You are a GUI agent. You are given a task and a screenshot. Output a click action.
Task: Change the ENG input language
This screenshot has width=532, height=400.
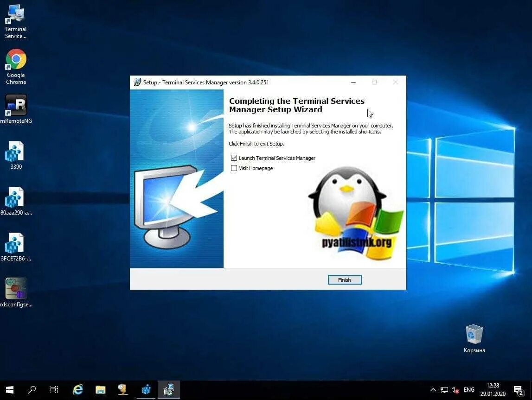coord(469,390)
